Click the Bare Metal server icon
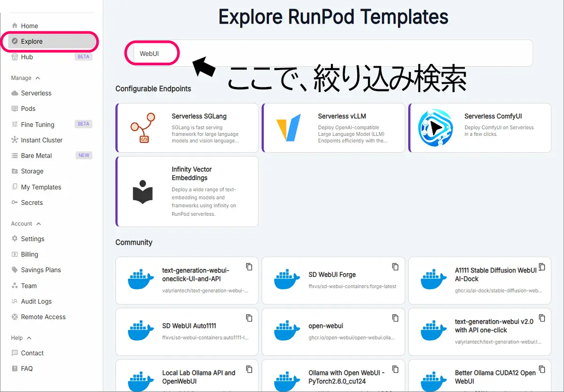 [15, 156]
